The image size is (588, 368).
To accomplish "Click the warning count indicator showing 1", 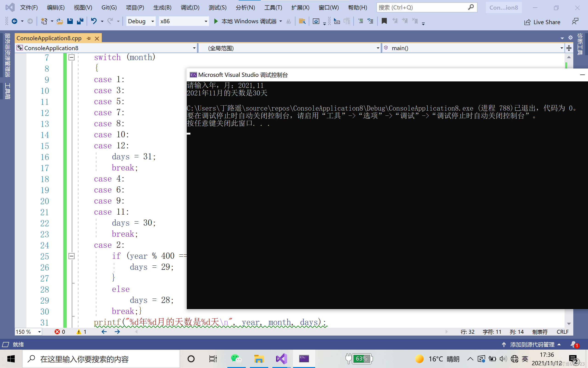I will [81, 332].
